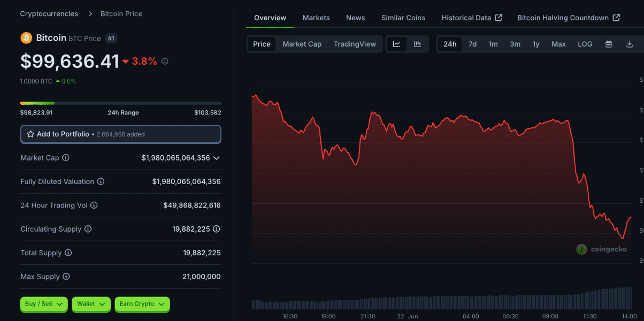Select the 24h time range
The image size is (644, 321).
coord(450,44)
